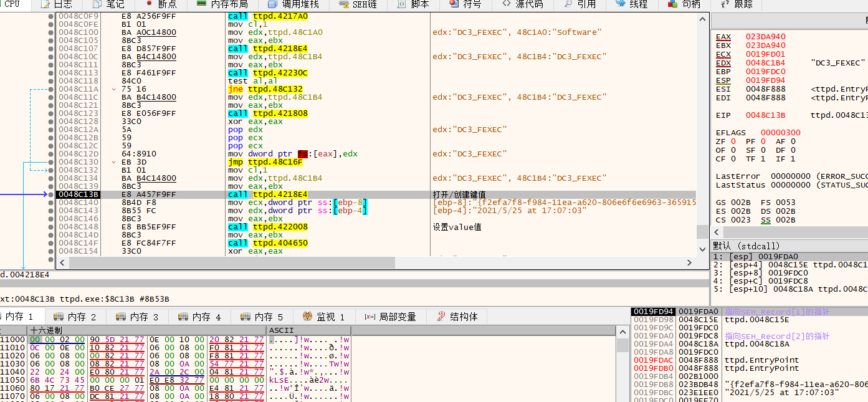Click the comment 打开/创建键值

[x=459, y=194]
